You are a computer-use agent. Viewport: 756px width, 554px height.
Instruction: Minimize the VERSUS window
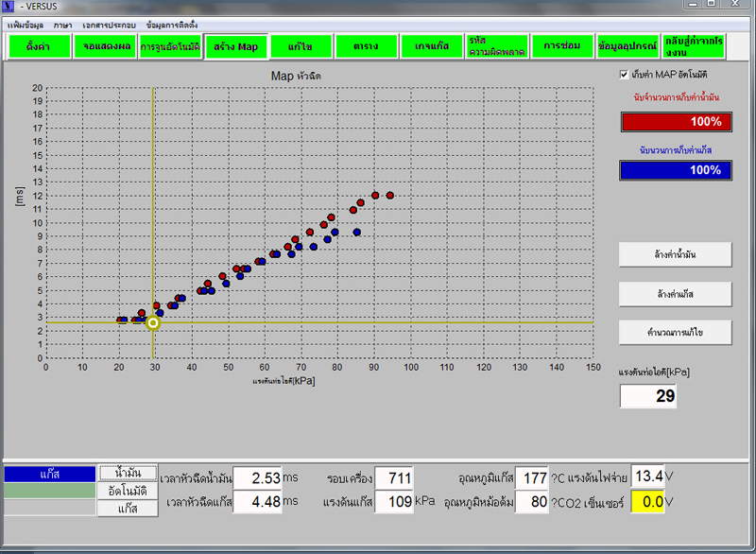tap(694, 4)
